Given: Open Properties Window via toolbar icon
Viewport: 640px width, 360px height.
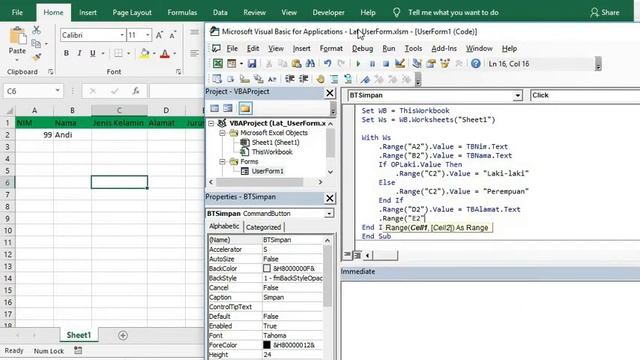Looking at the screenshot, I should coord(431,64).
